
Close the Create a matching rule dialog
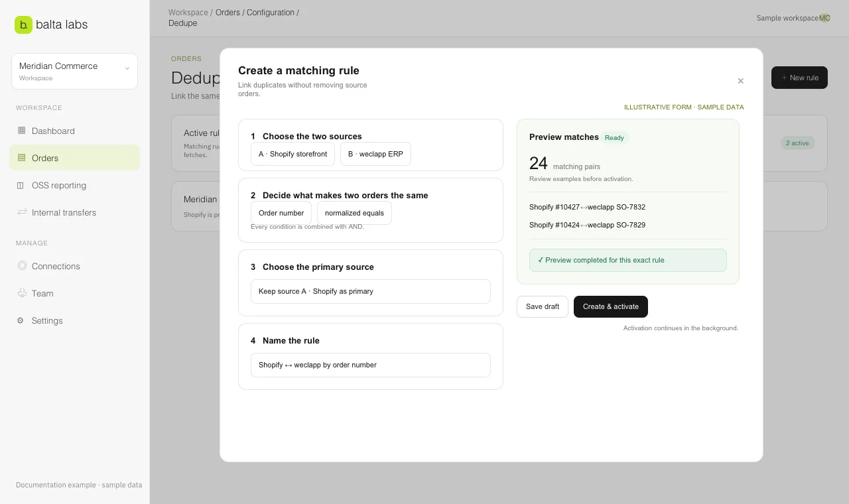pyautogui.click(x=741, y=81)
